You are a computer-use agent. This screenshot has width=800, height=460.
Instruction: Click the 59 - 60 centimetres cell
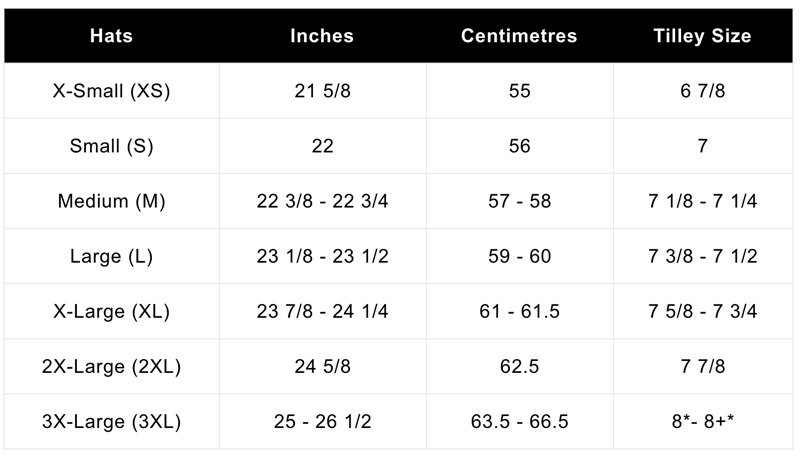click(x=519, y=256)
